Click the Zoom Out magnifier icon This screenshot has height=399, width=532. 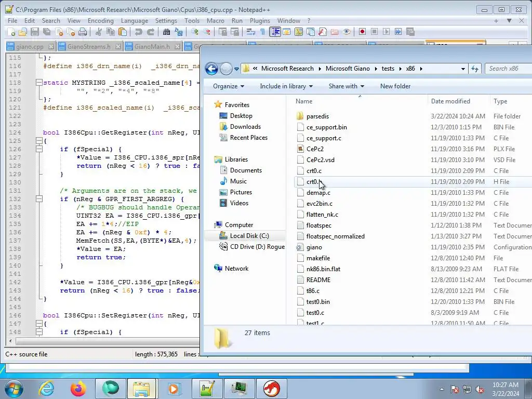207,32
